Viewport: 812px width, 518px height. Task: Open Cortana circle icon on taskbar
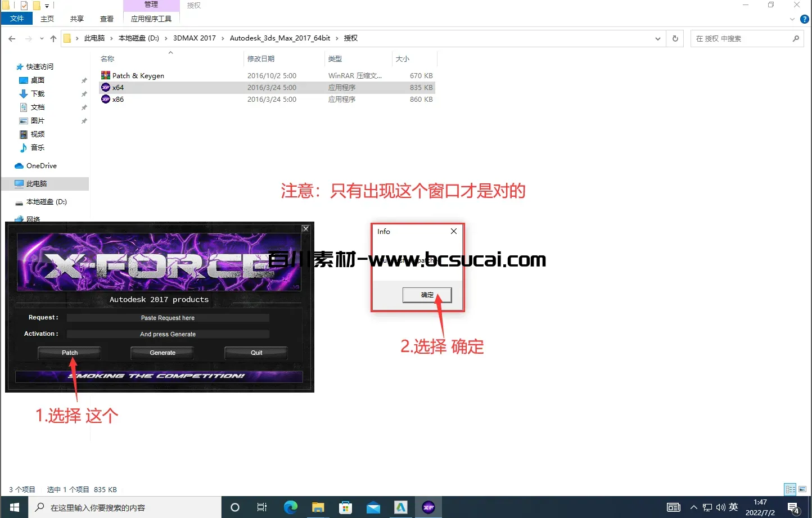click(235, 507)
